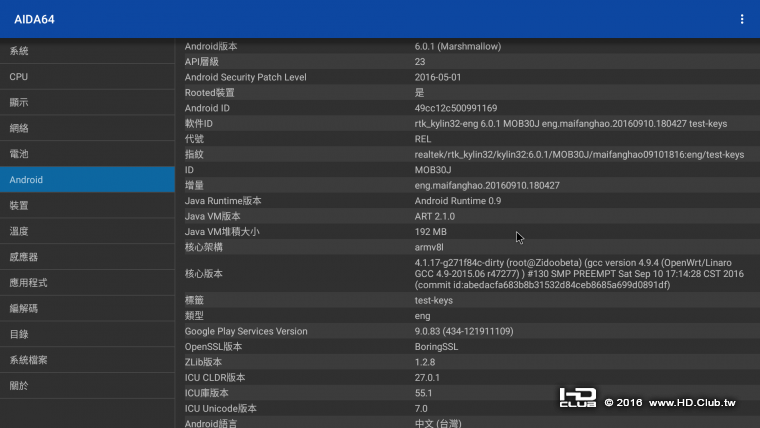Open the CPU section

click(x=87, y=77)
